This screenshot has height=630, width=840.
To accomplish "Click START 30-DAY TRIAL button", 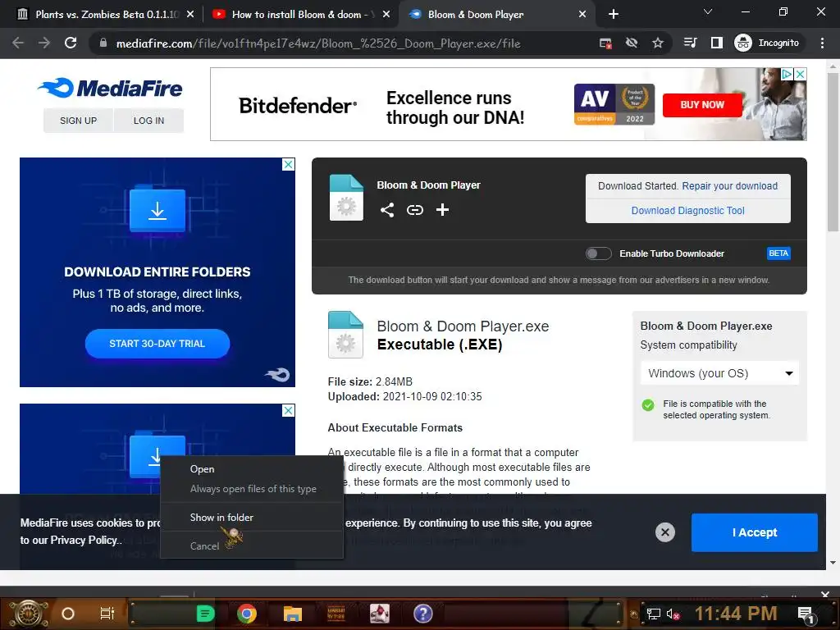I will coord(157,344).
